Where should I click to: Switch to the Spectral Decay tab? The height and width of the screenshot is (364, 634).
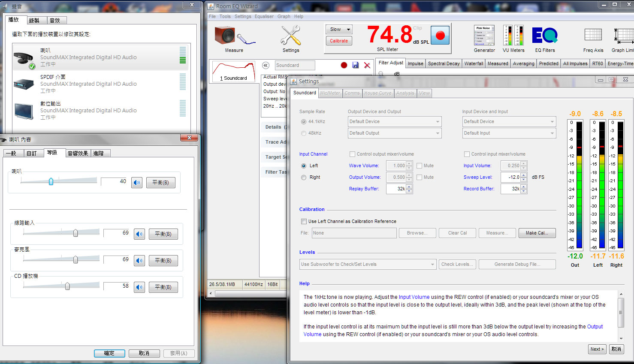[x=444, y=63]
